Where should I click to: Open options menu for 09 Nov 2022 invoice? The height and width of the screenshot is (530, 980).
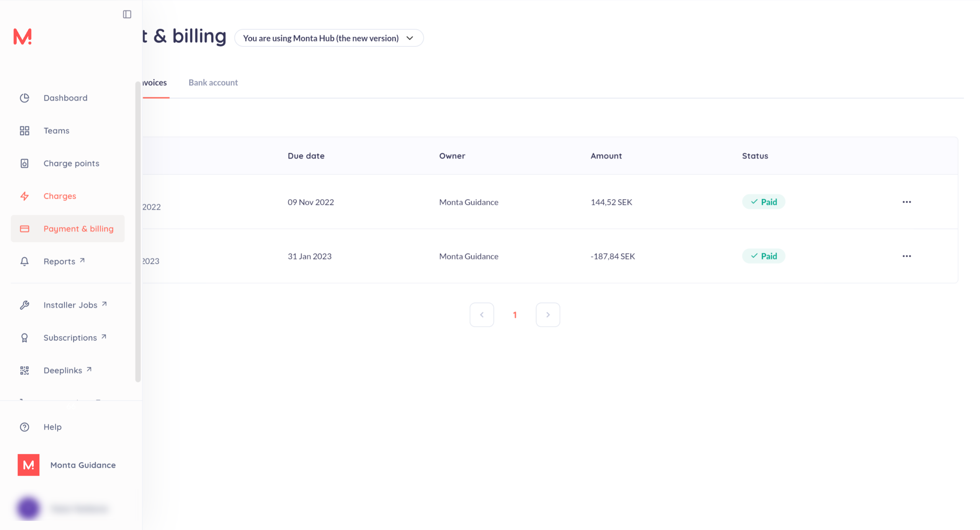906,202
